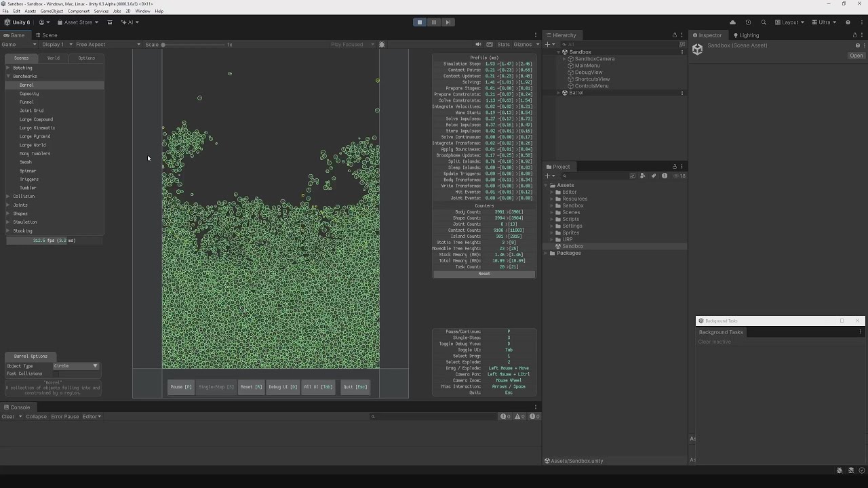Open the Display 1 dropdown

(x=57, y=45)
